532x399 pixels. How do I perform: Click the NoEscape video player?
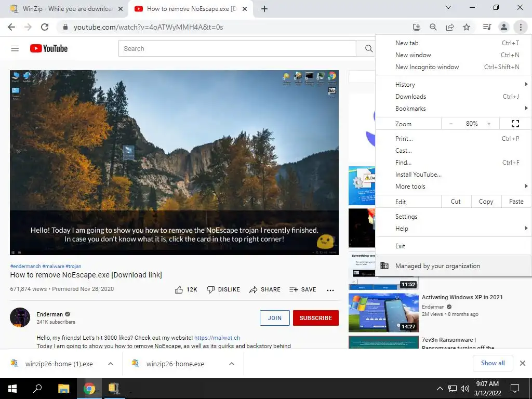[174, 163]
